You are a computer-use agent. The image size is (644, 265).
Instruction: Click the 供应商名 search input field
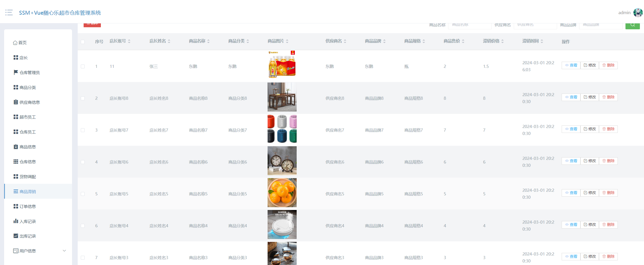click(x=535, y=25)
